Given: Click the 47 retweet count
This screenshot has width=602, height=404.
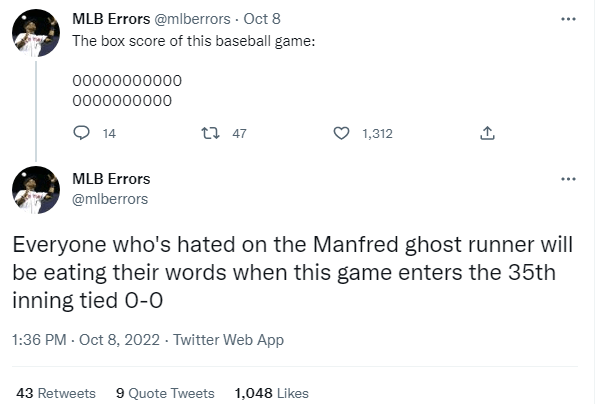Looking at the screenshot, I should [239, 133].
